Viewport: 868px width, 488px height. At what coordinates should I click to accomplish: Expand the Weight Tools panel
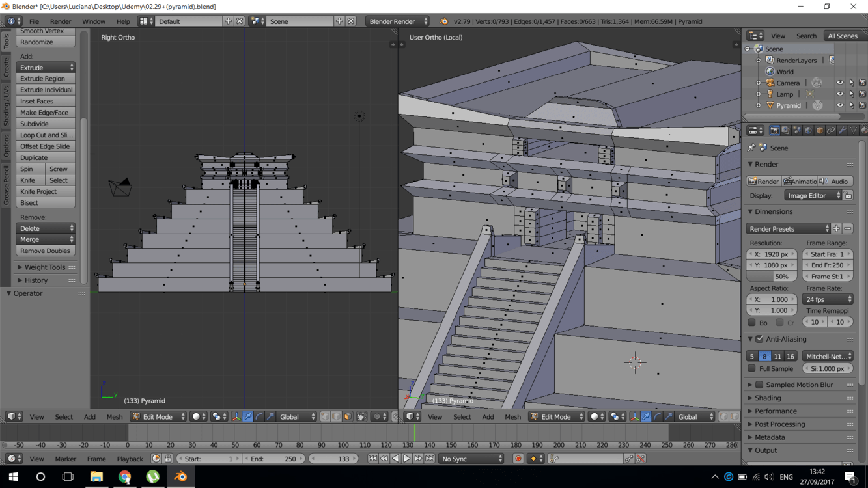(x=44, y=267)
